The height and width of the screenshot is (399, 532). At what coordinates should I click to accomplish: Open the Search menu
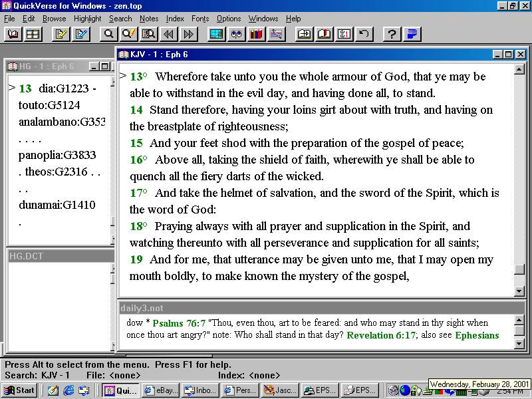click(x=120, y=19)
